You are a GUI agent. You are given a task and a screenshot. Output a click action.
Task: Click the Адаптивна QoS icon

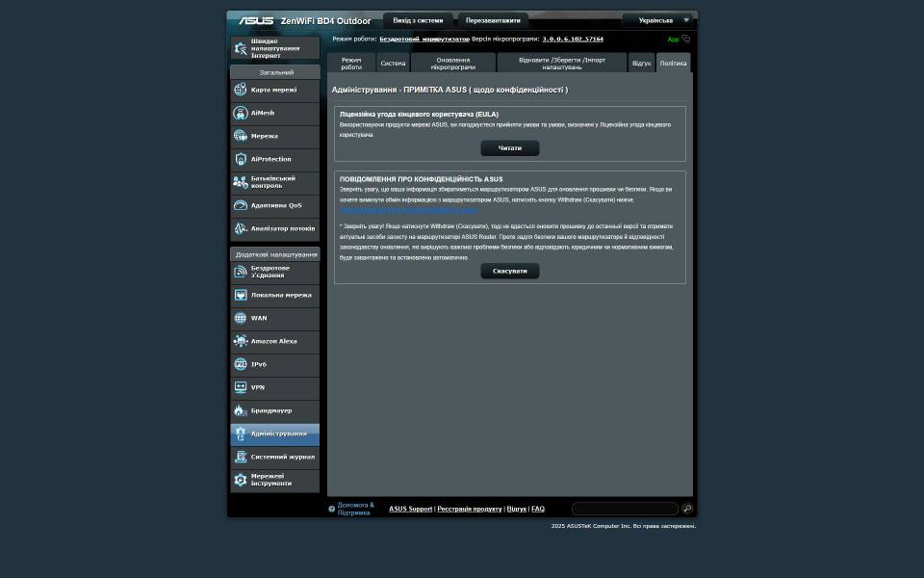click(241, 205)
